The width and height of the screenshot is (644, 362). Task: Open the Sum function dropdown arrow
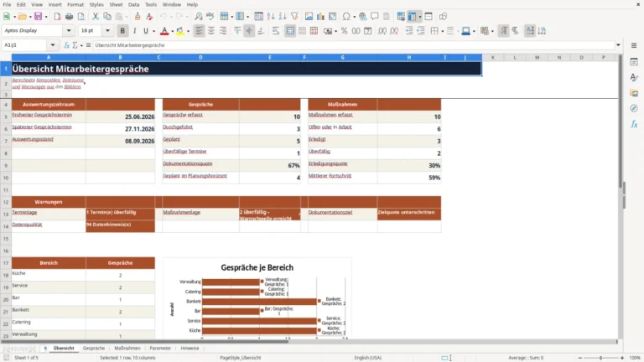coord(81,45)
